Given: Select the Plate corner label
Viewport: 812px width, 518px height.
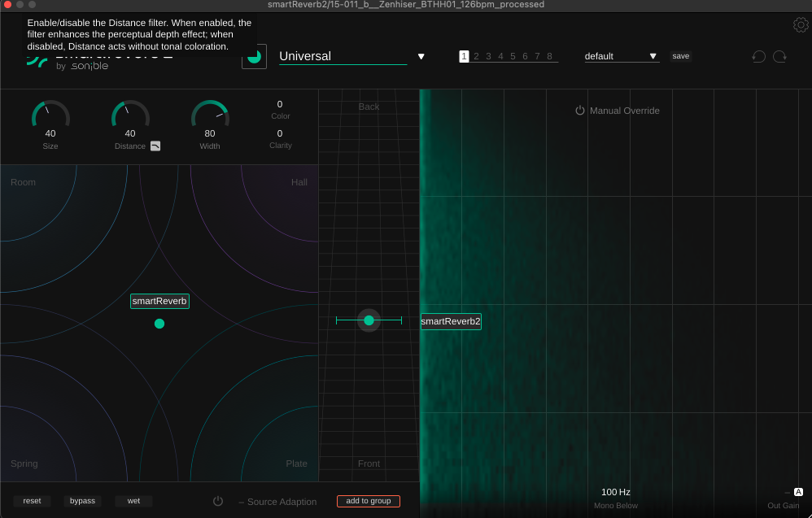Looking at the screenshot, I should pos(297,464).
